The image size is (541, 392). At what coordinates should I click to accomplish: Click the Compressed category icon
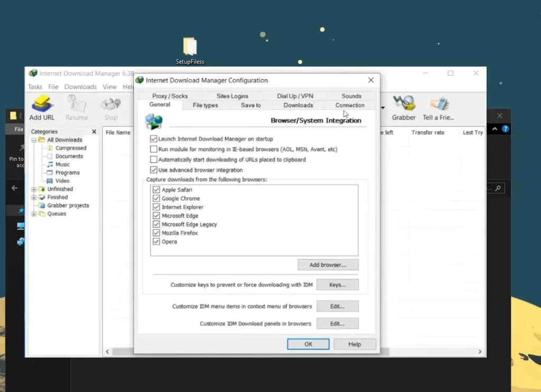coord(50,148)
